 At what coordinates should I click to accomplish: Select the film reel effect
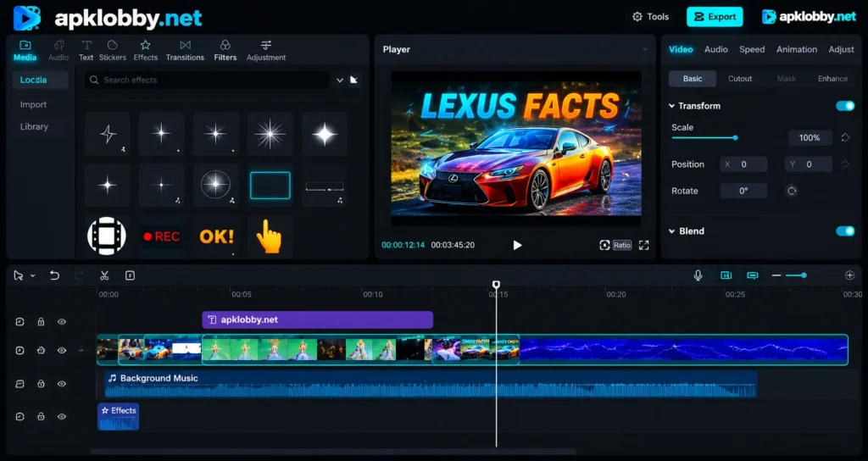107,236
